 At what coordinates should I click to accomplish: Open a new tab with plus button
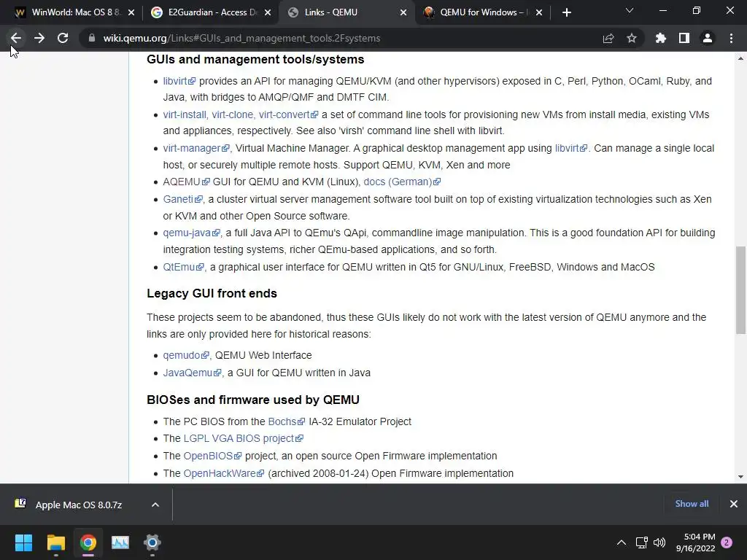(566, 12)
